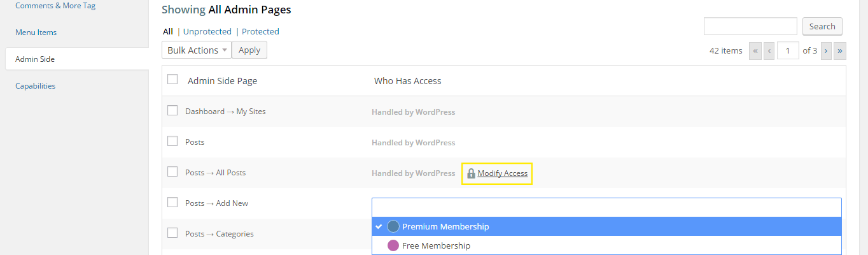The height and width of the screenshot is (255, 868).
Task: Open the Bulk Actions dropdown
Action: (x=197, y=50)
